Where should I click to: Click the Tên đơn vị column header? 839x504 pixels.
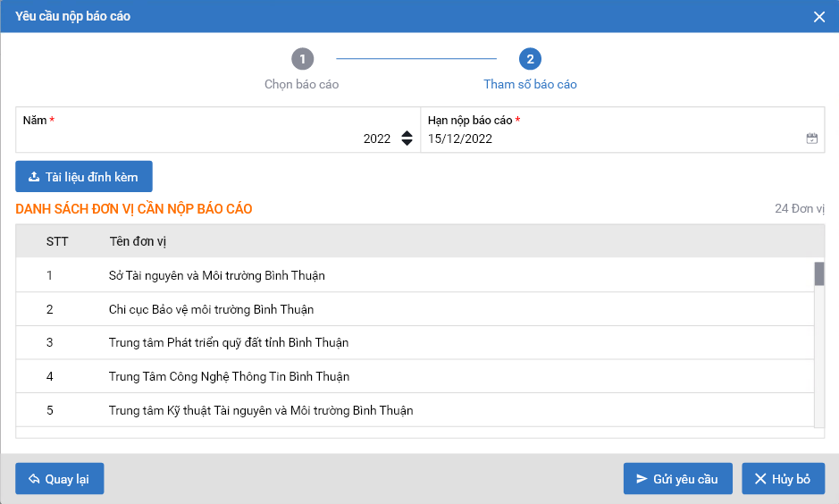tap(138, 241)
